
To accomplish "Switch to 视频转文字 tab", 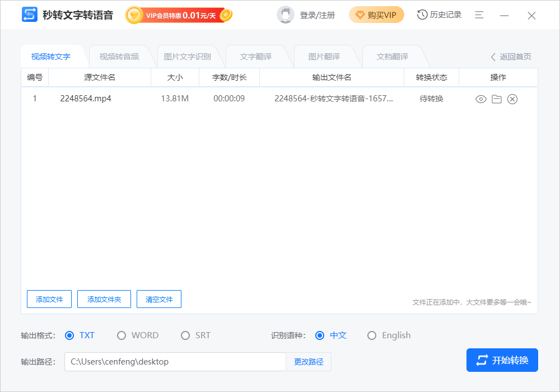I will click(x=51, y=57).
